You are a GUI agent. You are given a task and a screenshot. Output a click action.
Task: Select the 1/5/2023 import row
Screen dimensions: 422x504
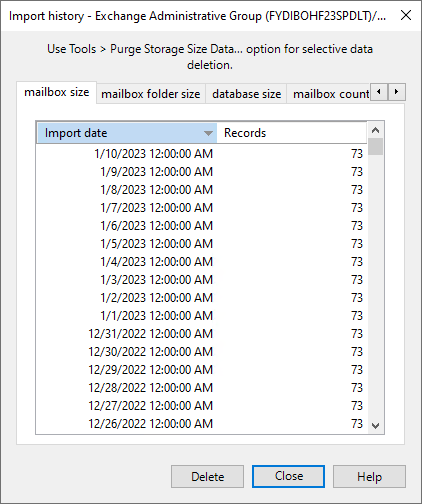[202, 244]
